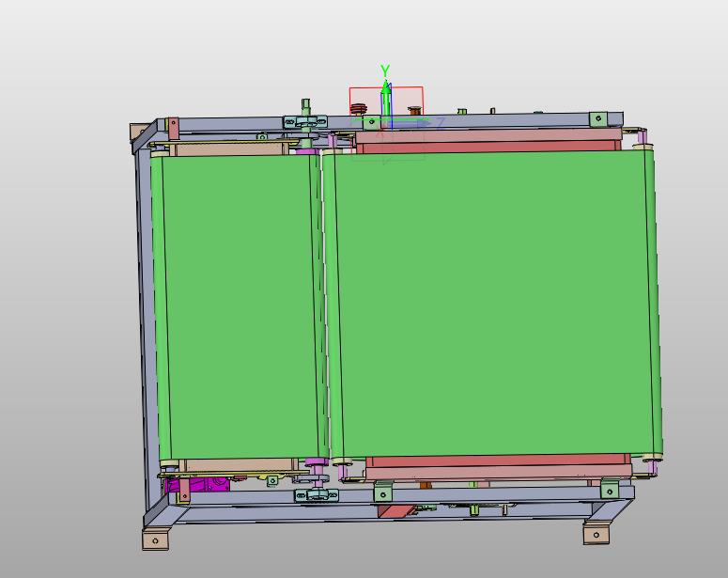728x578 pixels.
Task: Select the green bracket at the top-right frame corner
Action: point(598,119)
